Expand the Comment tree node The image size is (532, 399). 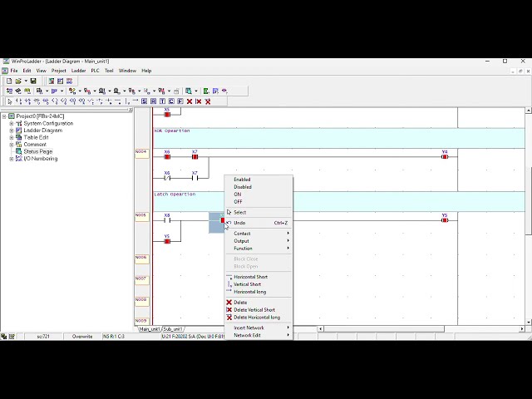pos(12,145)
